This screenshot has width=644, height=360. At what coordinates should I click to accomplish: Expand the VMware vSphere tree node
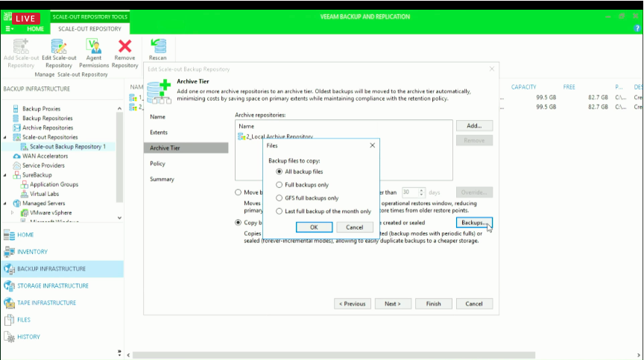12,212
